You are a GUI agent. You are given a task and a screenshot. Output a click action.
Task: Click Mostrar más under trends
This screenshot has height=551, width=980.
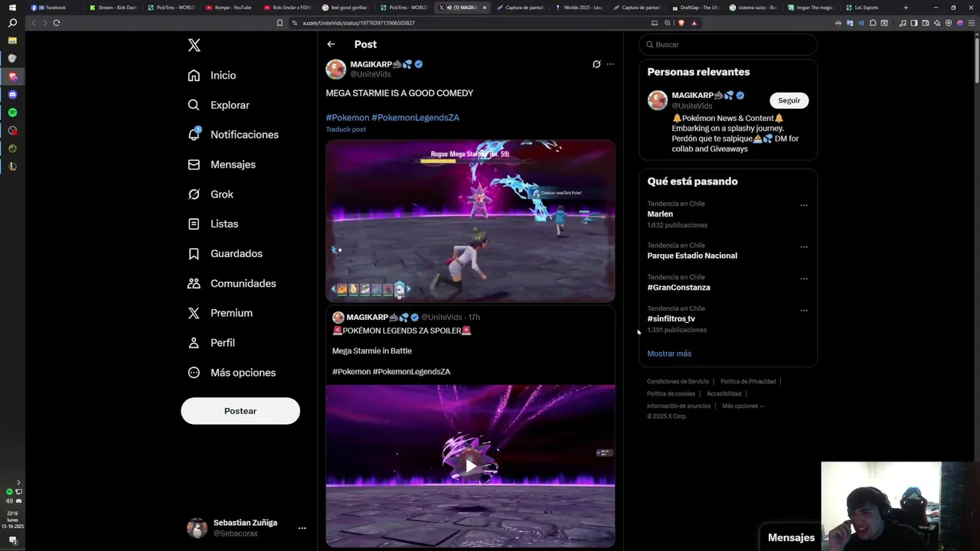click(x=669, y=354)
